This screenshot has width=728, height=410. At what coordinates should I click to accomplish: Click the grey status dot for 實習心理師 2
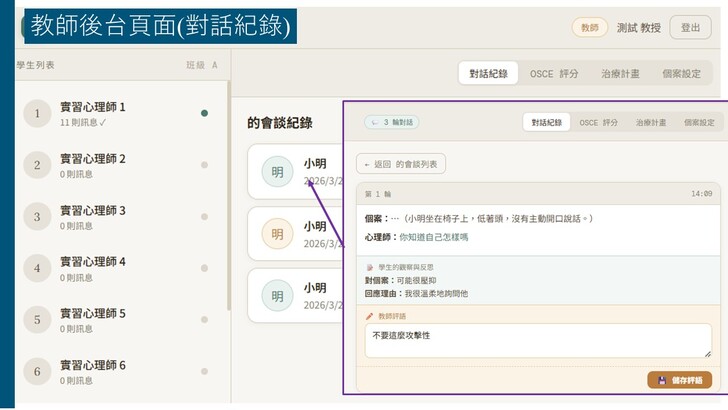[205, 165]
